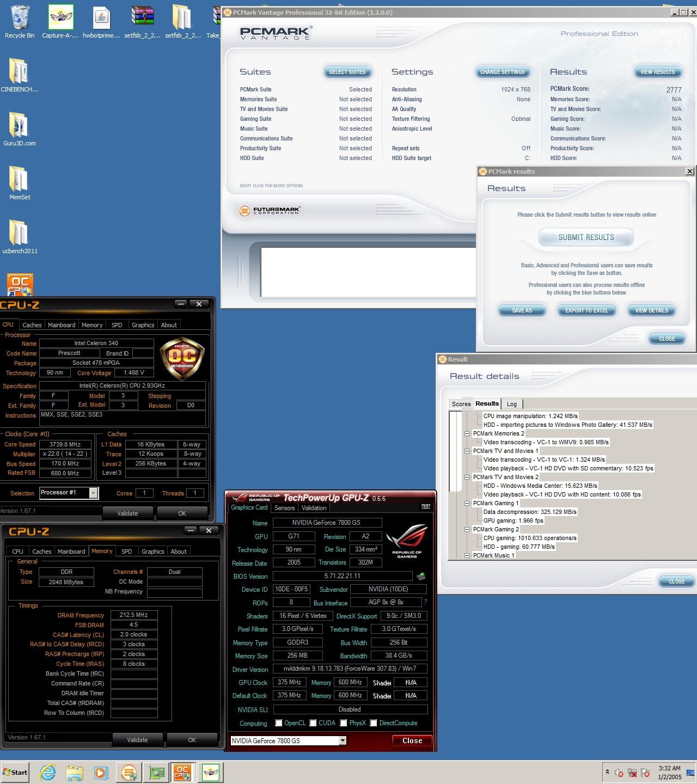Switch to OC CPU-Z taskbar button
697x784 pixels.
pos(183,772)
